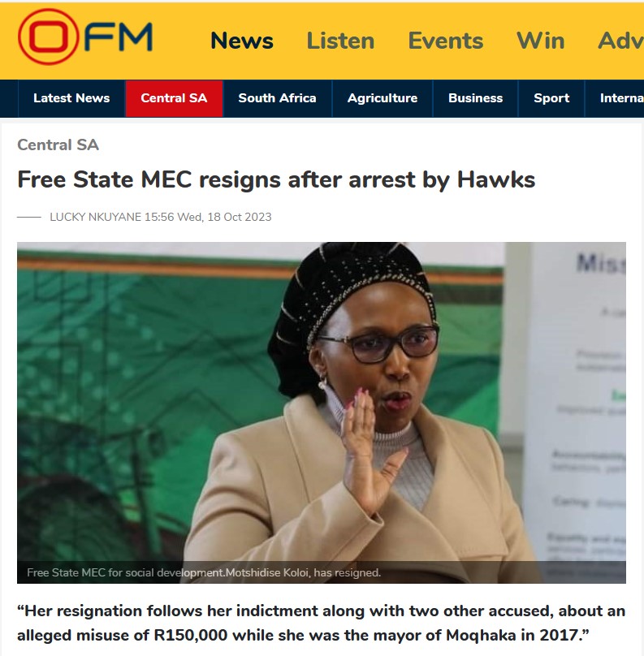644x656 pixels.
Task: Select the Central SA tab
Action: 174,98
